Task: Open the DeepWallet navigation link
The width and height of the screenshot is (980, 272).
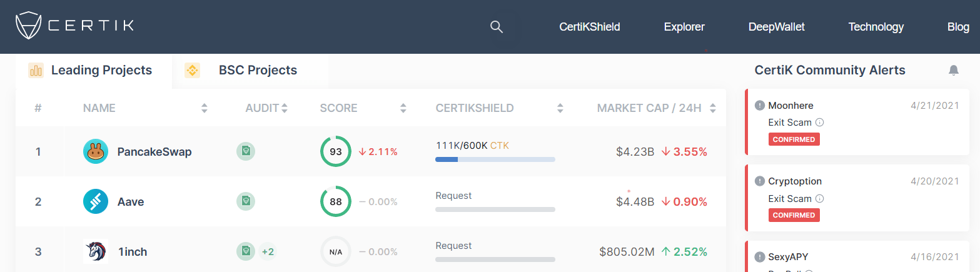Action: pyautogui.click(x=776, y=27)
